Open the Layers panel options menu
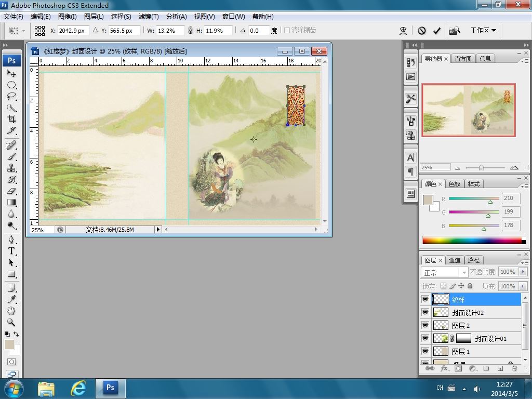 click(x=525, y=262)
